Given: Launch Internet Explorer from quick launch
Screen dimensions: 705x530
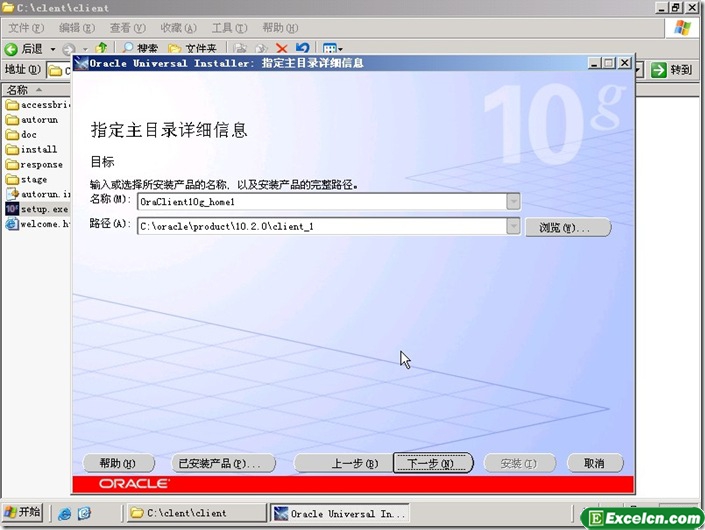Looking at the screenshot, I should [x=65, y=514].
